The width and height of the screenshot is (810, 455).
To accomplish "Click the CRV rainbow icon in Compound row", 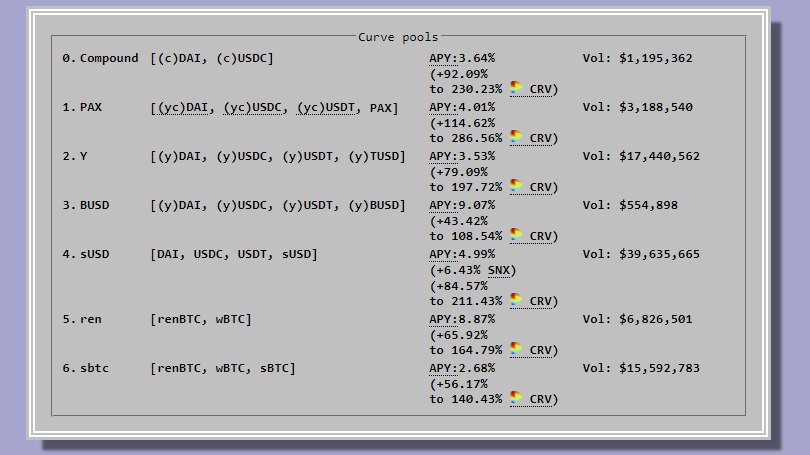I will (516, 88).
